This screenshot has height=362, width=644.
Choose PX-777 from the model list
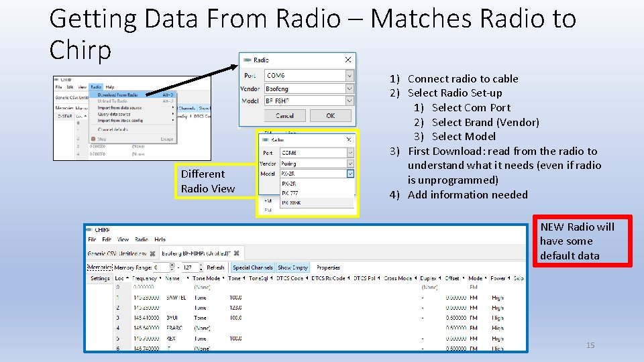(317, 193)
